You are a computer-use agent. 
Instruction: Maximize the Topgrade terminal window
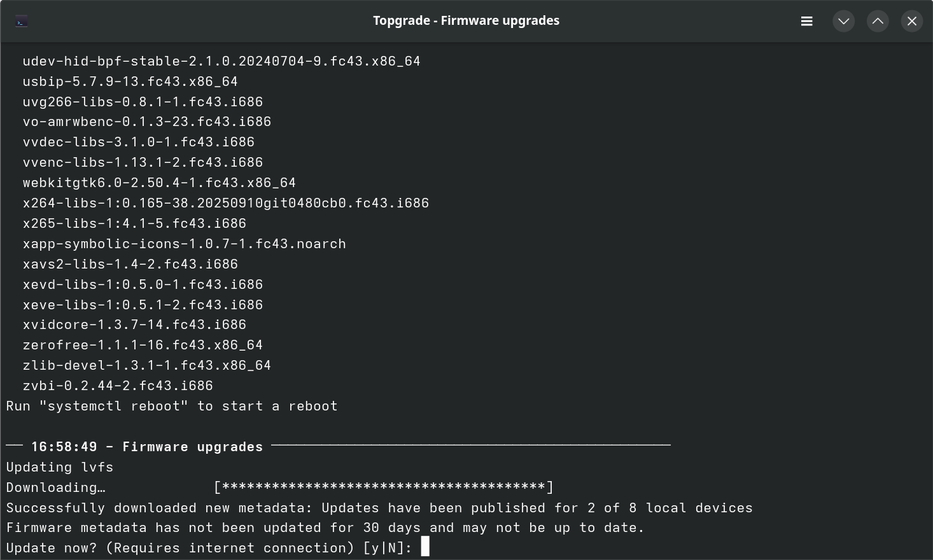point(878,21)
